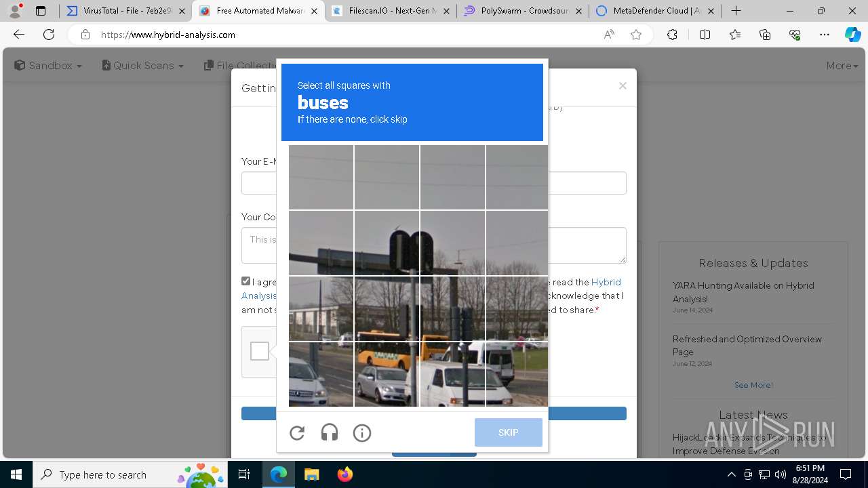Toggle split screen view
The image size is (868, 488).
coord(705,35)
